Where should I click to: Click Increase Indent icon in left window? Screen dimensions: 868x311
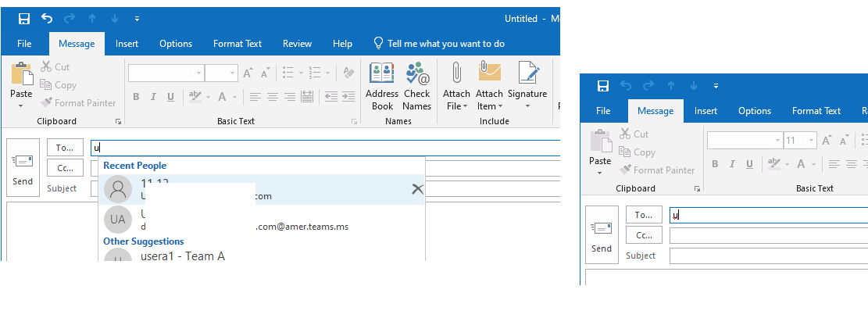pos(348,97)
